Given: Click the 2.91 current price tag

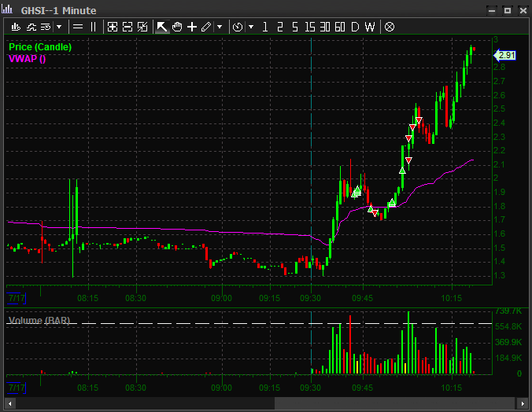Looking at the screenshot, I should [505, 55].
